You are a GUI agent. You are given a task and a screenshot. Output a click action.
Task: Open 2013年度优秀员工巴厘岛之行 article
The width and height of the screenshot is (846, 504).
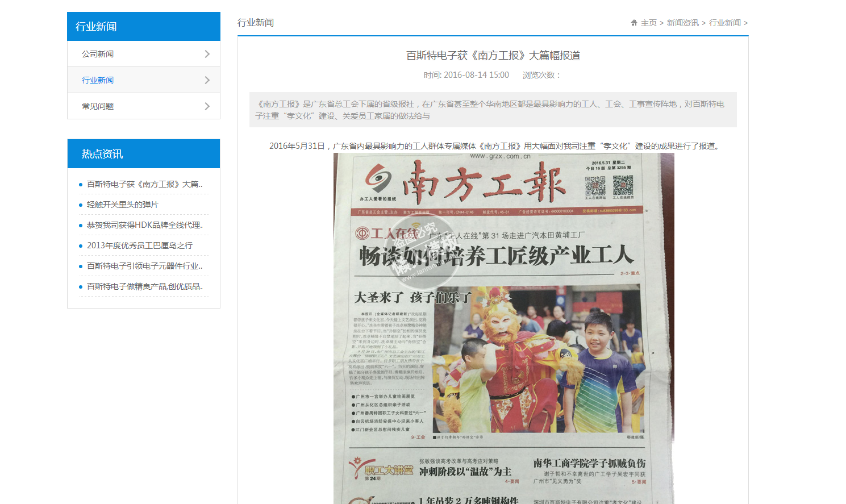tap(140, 245)
